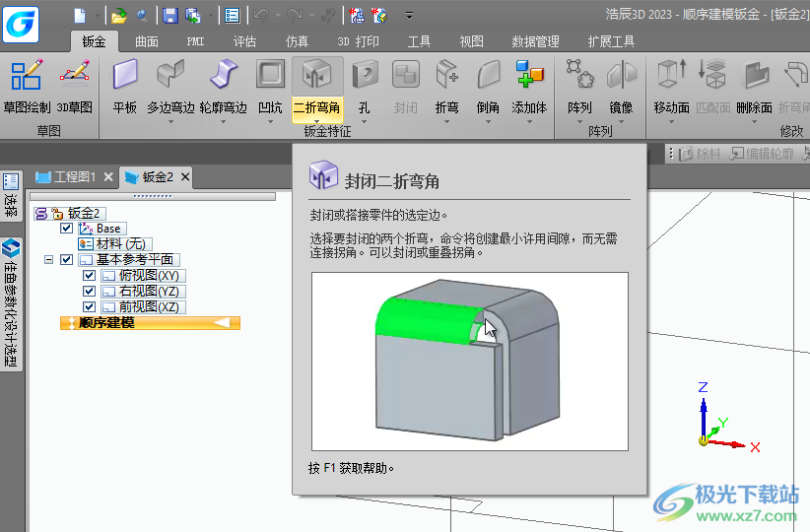The width and height of the screenshot is (810, 532).
Task: Collapse the 基本参考平面 tree node
Action: (x=48, y=259)
